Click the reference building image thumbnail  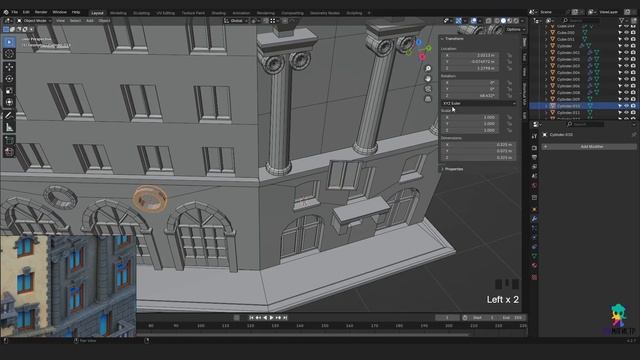(x=68, y=286)
